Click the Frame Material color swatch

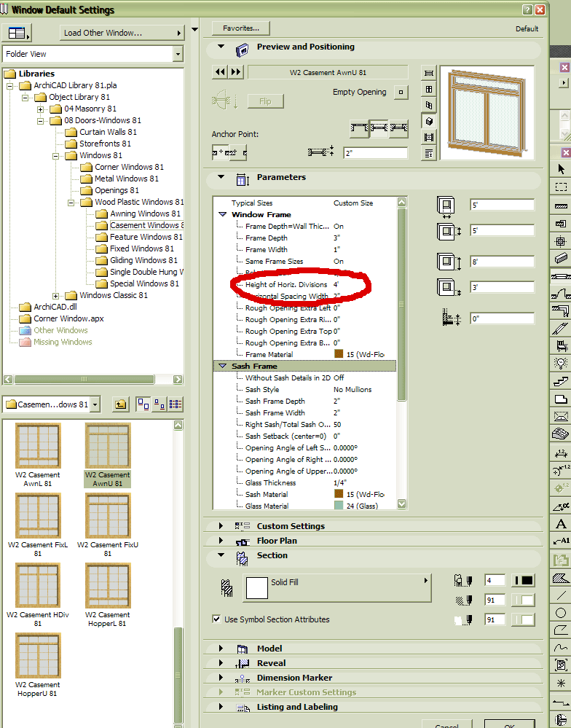(x=339, y=353)
